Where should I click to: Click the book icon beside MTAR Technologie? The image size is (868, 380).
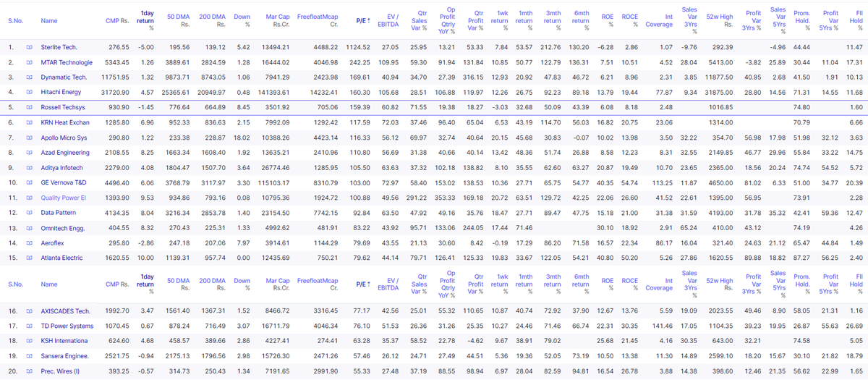pyautogui.click(x=30, y=62)
